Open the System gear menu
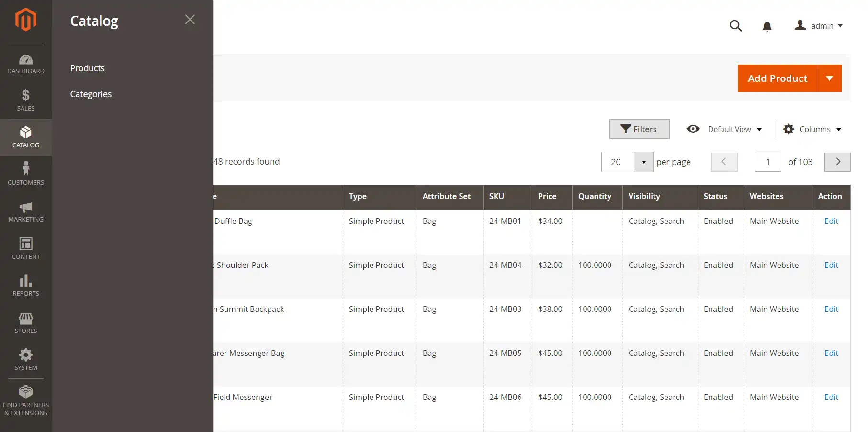Image resolution: width=868 pixels, height=432 pixels. [x=26, y=360]
